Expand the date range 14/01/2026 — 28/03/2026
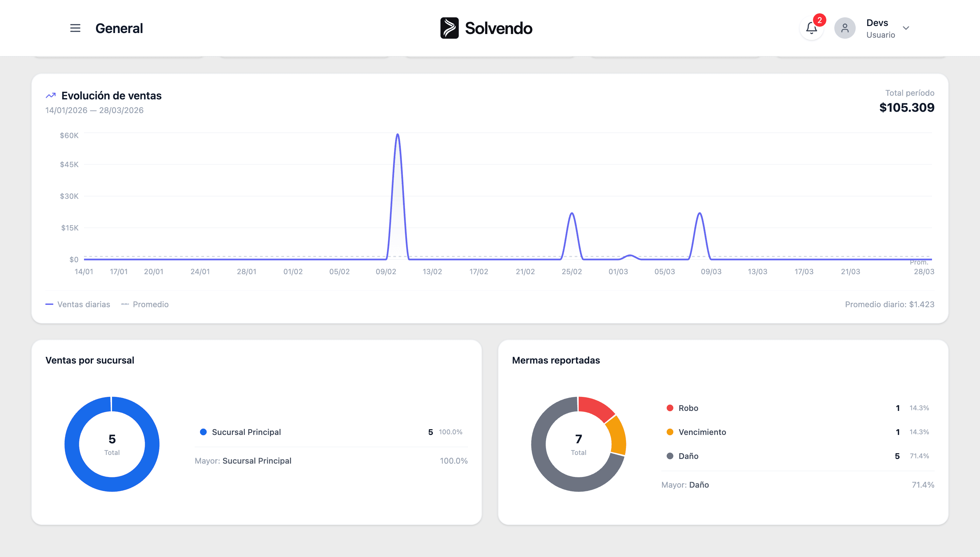Image resolution: width=980 pixels, height=557 pixels. (x=94, y=110)
